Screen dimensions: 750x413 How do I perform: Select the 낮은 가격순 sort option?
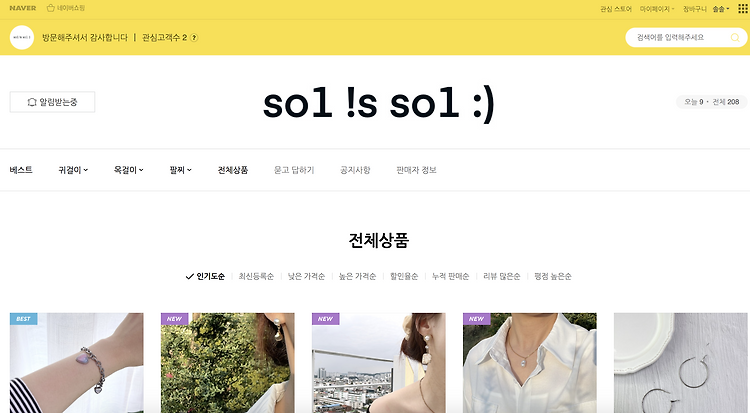click(x=306, y=276)
